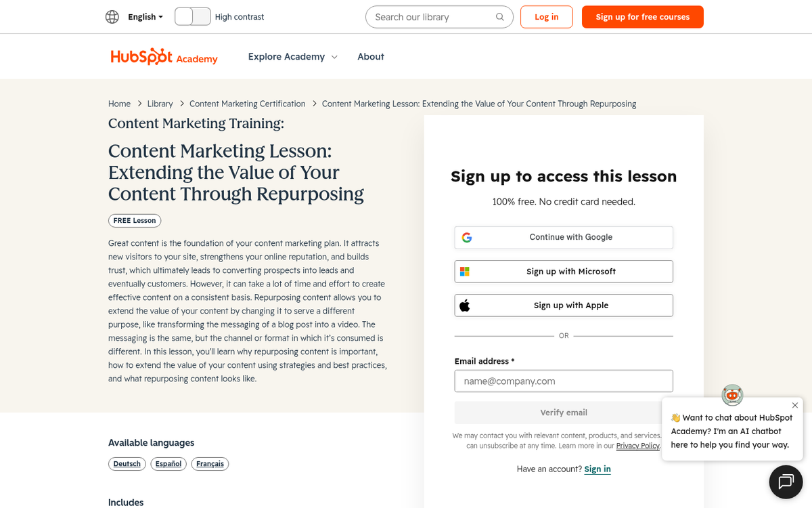The image size is (812, 508).
Task: Open the English language dropdown
Action: (142, 16)
